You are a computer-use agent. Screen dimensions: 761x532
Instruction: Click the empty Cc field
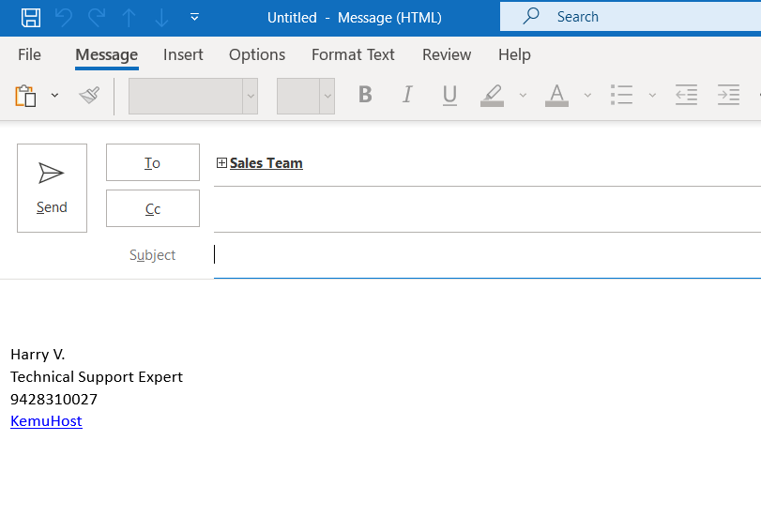[x=487, y=209]
